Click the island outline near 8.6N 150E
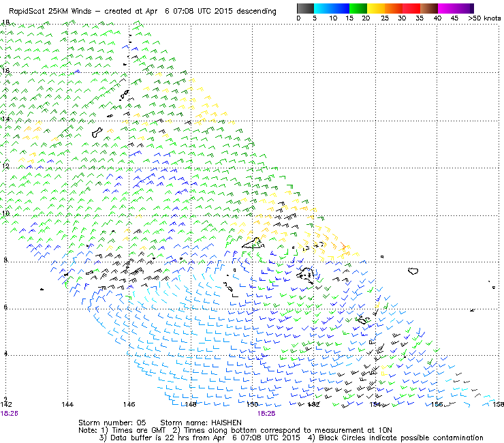 pos(253,243)
